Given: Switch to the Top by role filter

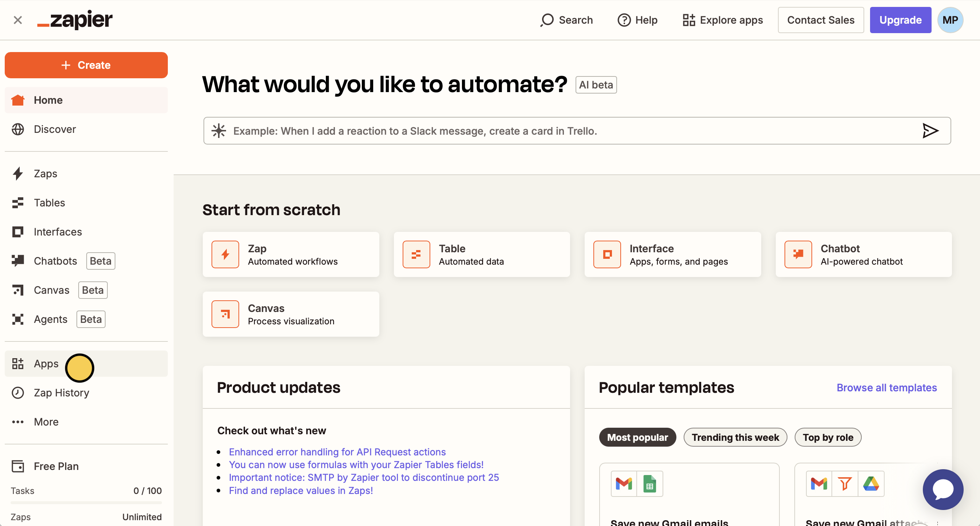Looking at the screenshot, I should [828, 437].
